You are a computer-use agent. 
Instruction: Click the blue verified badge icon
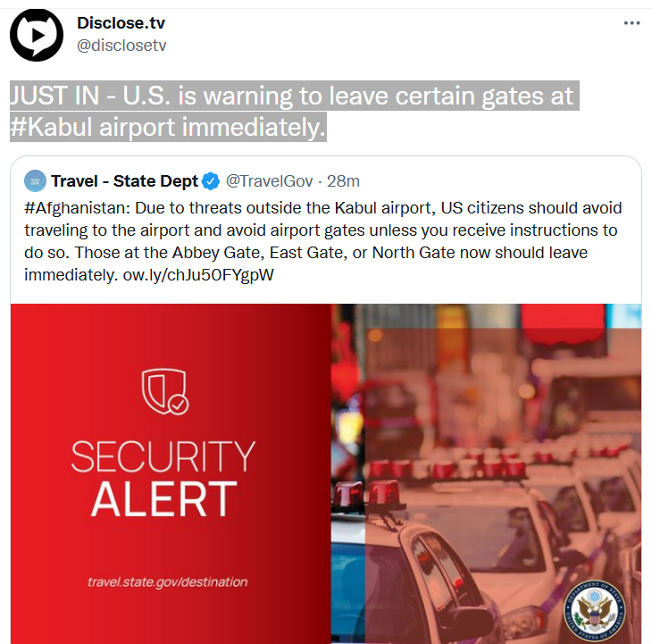pyautogui.click(x=211, y=181)
